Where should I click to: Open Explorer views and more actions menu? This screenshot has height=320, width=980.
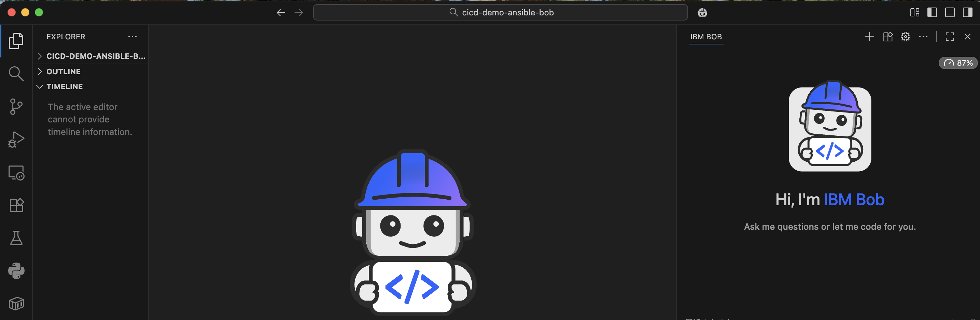[132, 37]
